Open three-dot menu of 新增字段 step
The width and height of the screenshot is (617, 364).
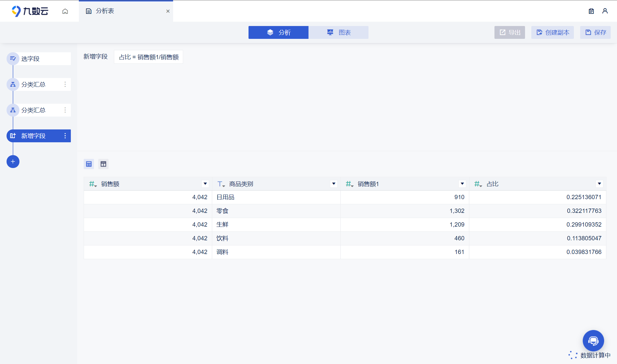click(x=65, y=136)
